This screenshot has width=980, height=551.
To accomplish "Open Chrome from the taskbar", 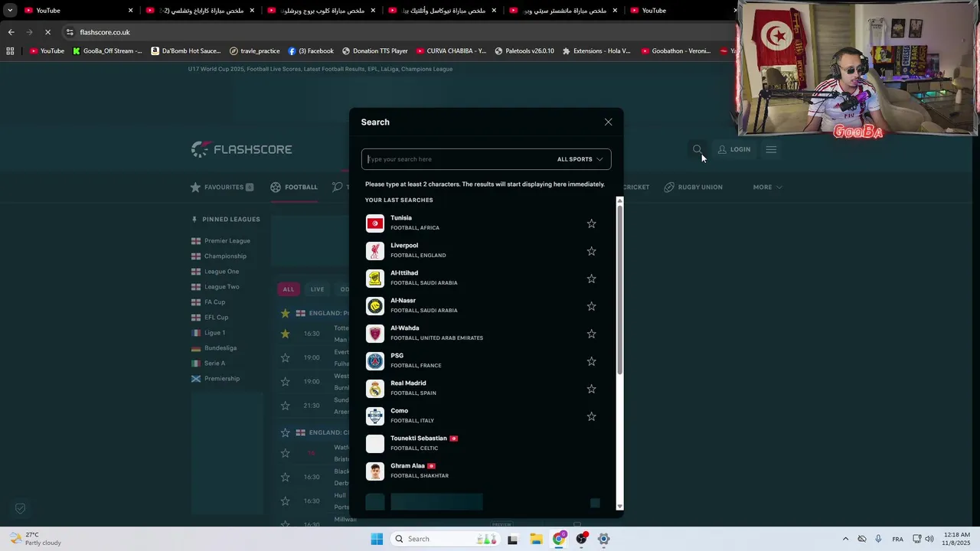I will pos(559,539).
